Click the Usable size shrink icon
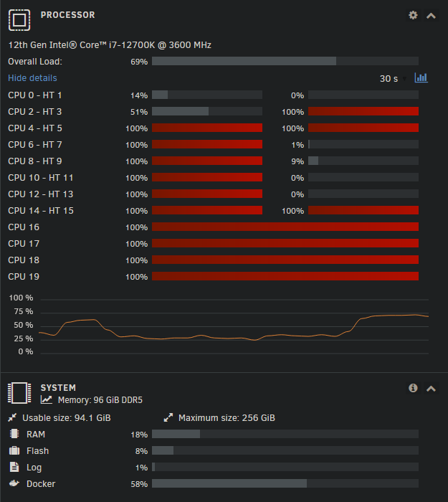448x502 pixels. click(x=12, y=417)
